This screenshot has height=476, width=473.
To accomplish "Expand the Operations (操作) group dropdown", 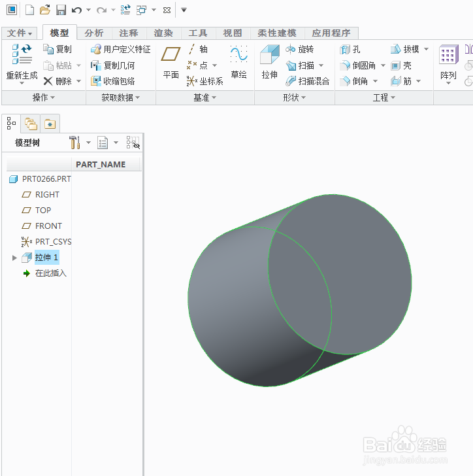I will tap(43, 97).
